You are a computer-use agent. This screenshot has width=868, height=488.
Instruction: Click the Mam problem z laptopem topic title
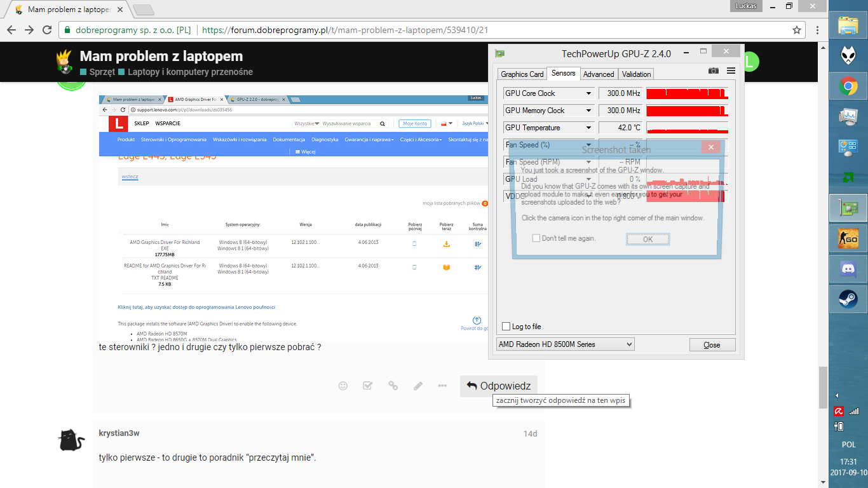pos(161,56)
